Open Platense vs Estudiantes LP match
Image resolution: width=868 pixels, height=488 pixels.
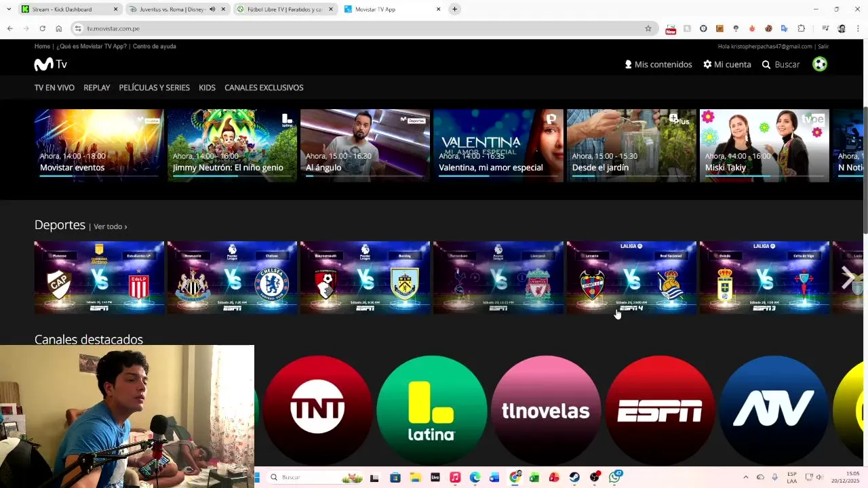tap(99, 277)
